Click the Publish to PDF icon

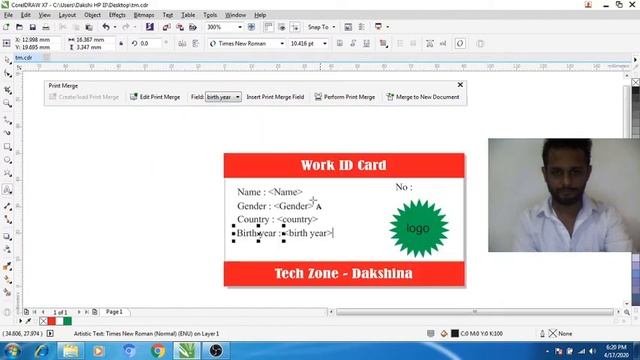point(193,27)
